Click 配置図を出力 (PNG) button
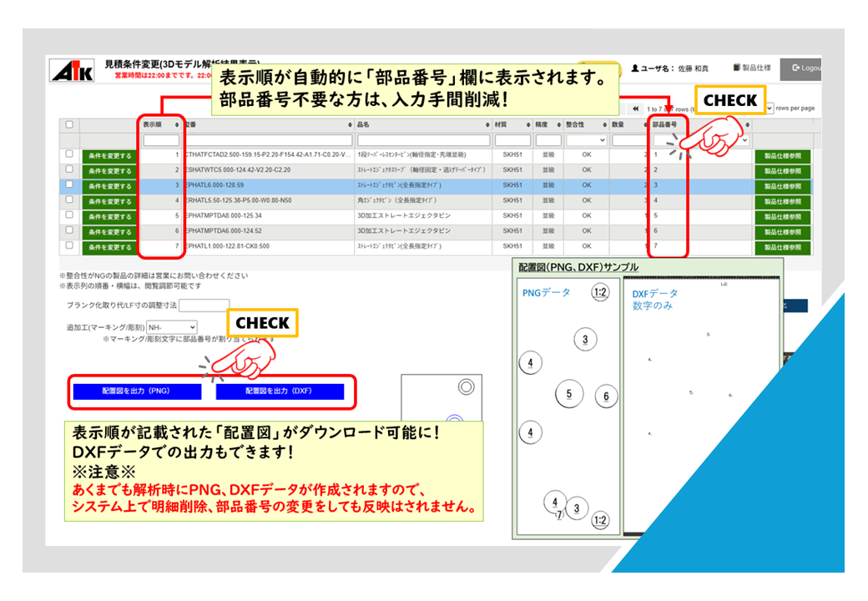Viewport: 868px width, 601px height. [137, 391]
